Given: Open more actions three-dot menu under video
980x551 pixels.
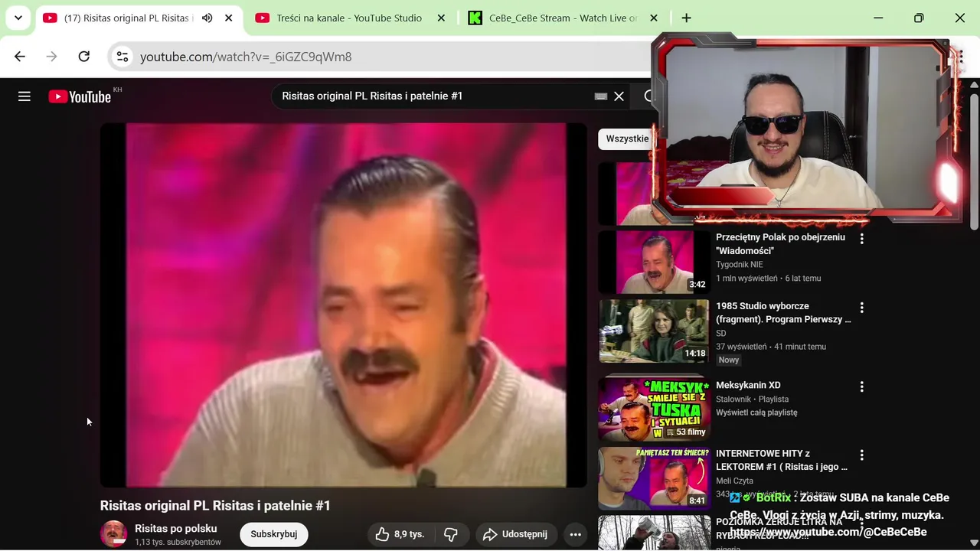Looking at the screenshot, I should [x=576, y=534].
